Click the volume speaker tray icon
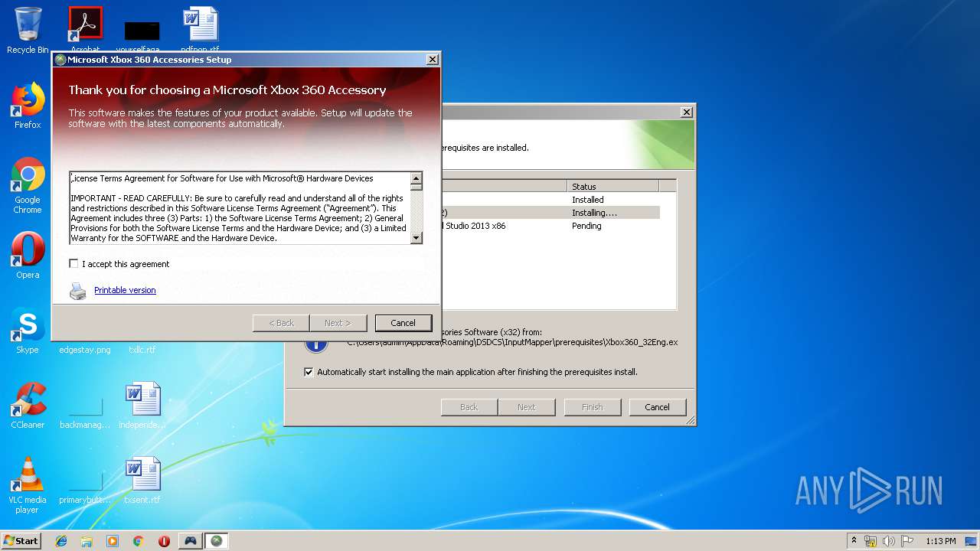Image resolution: width=980 pixels, height=551 pixels. (888, 541)
